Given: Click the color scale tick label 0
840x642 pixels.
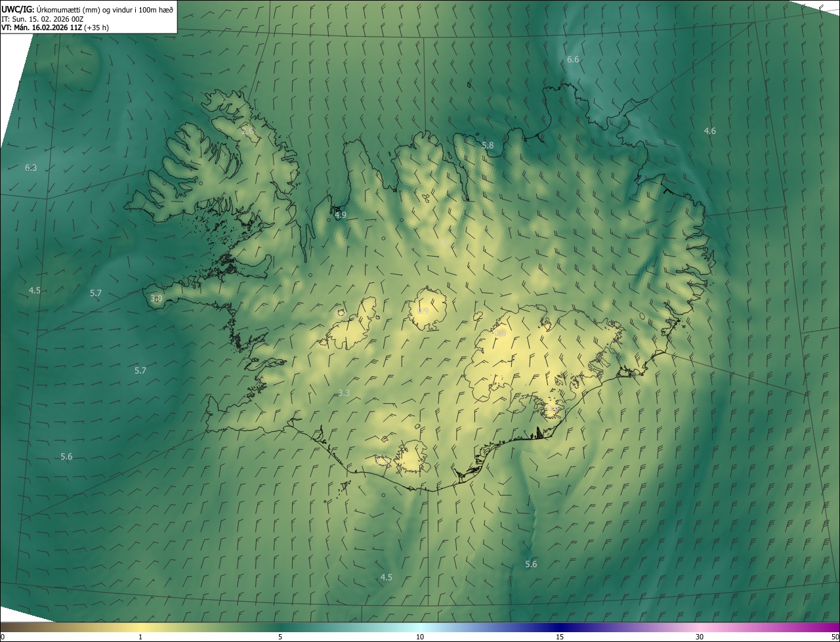Looking at the screenshot, I should 2,637.
